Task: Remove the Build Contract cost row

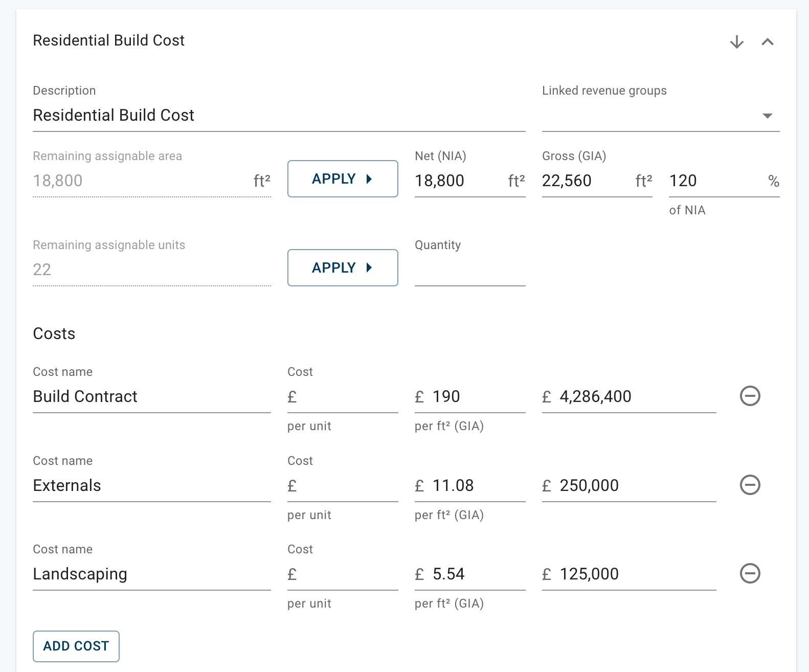Action: click(750, 396)
